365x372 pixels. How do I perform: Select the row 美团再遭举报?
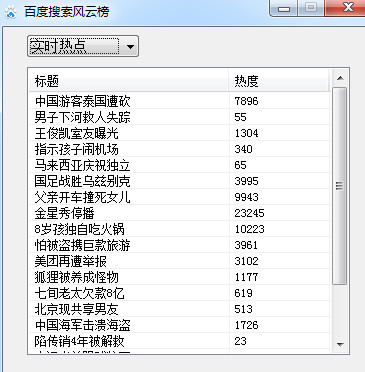click(180, 261)
